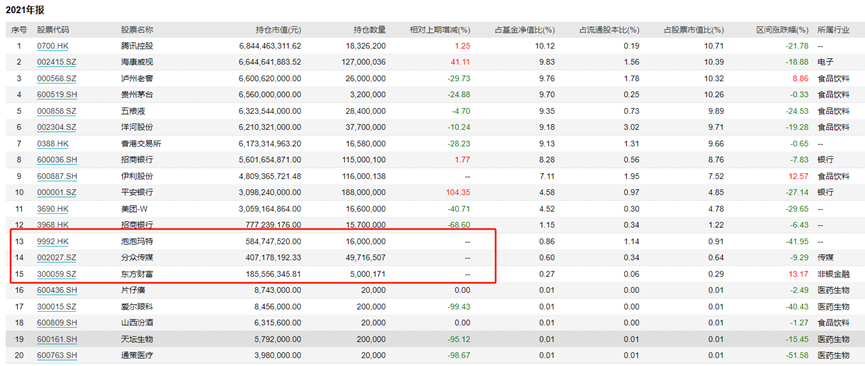Open the 600763.SH code link

56,356
